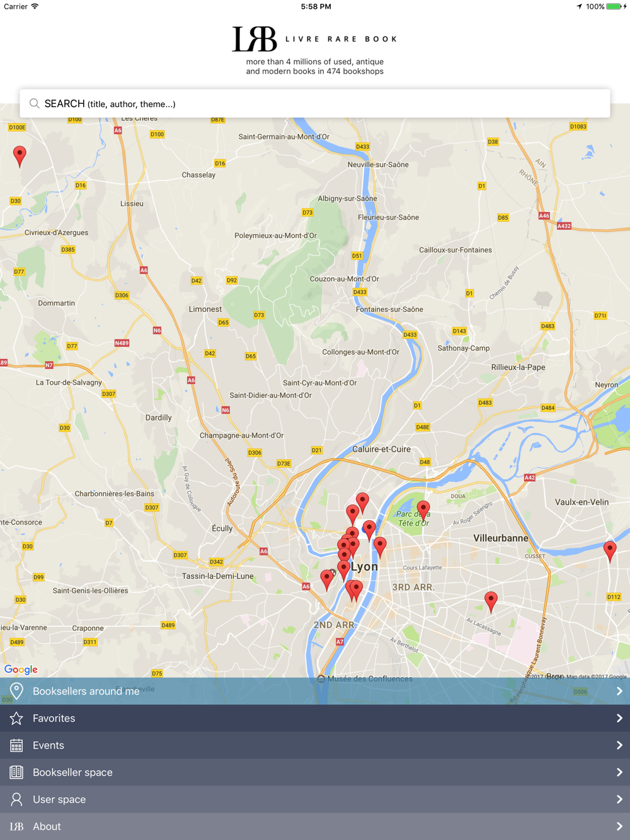The image size is (630, 840).
Task: Select the northernmost pin in the Lyon cluster
Action: [x=362, y=503]
